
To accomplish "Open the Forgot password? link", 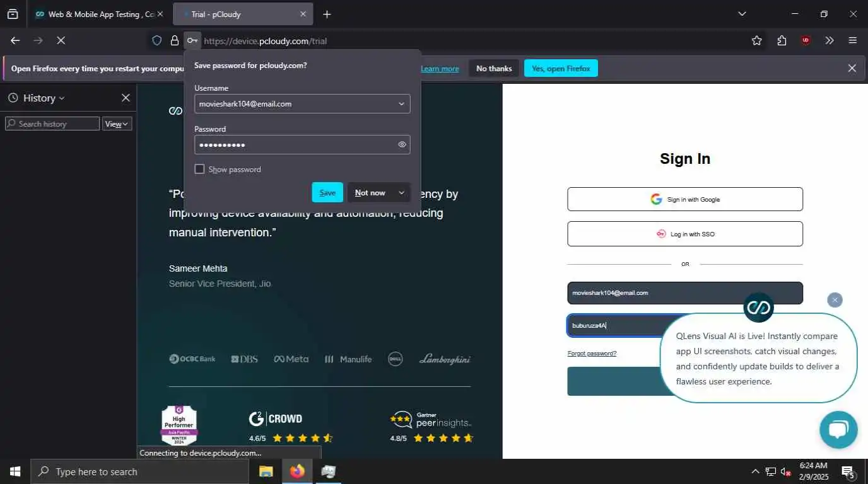I will pyautogui.click(x=592, y=353).
